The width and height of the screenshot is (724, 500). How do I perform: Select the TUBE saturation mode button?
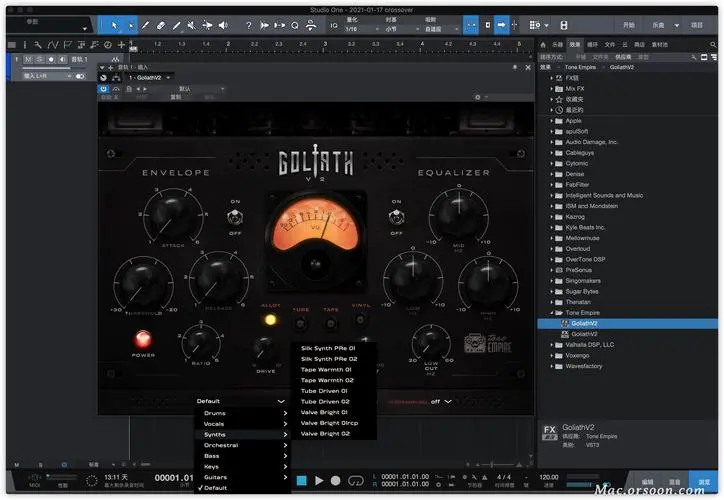pyautogui.click(x=301, y=323)
